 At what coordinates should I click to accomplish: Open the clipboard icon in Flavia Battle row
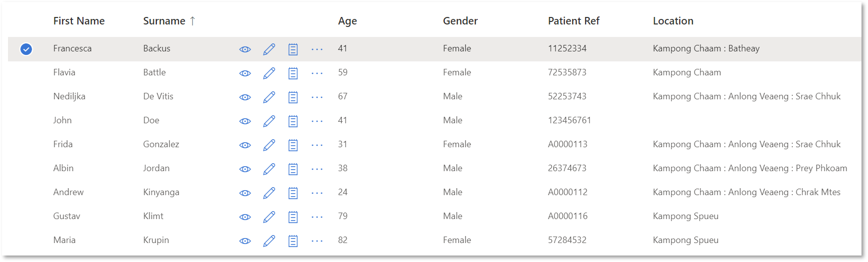point(293,73)
